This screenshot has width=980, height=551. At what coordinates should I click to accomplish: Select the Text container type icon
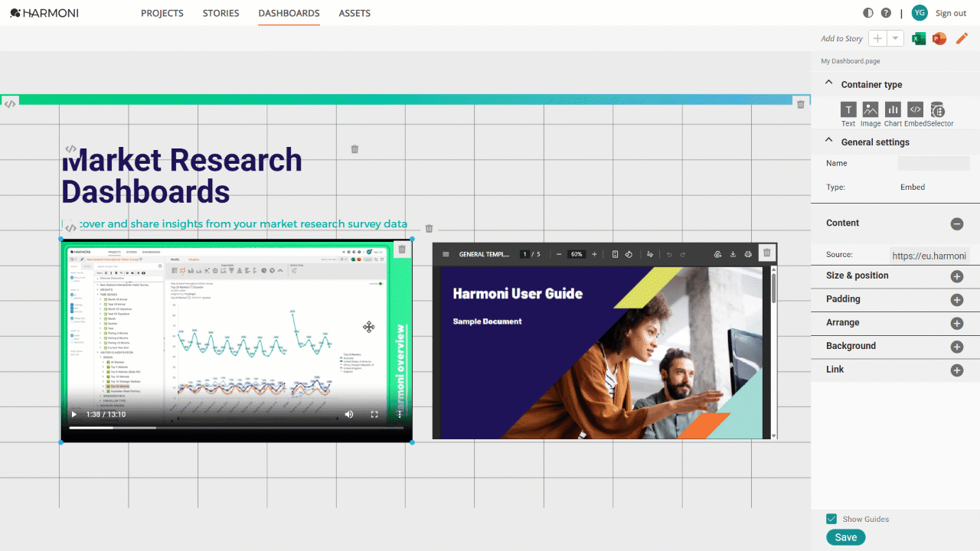pos(848,109)
